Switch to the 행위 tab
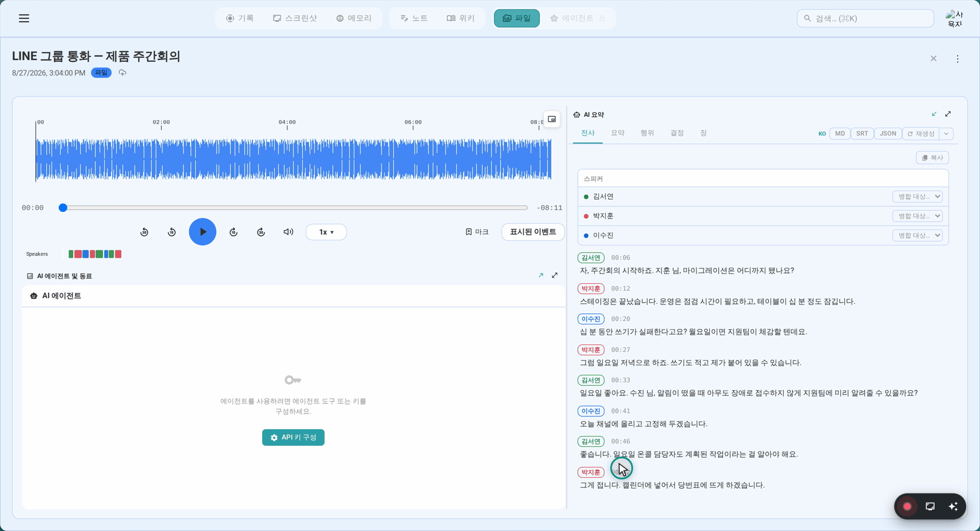 pyautogui.click(x=647, y=133)
